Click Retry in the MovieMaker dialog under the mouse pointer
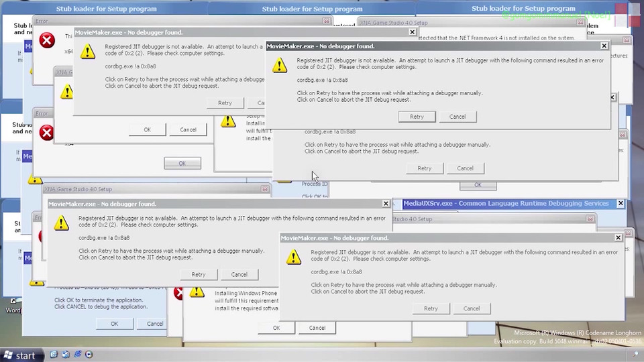Screen dimensions: 644x362 pos(425,168)
